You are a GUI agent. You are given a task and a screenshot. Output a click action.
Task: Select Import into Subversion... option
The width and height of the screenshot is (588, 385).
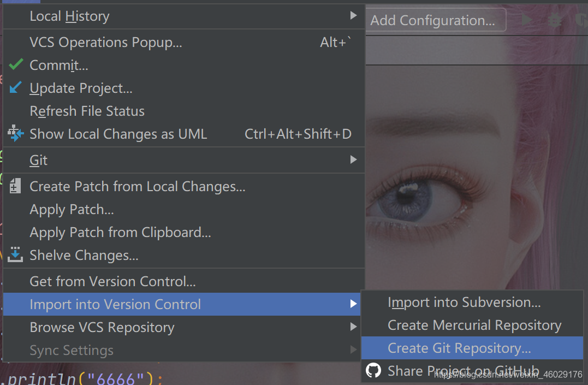(464, 302)
